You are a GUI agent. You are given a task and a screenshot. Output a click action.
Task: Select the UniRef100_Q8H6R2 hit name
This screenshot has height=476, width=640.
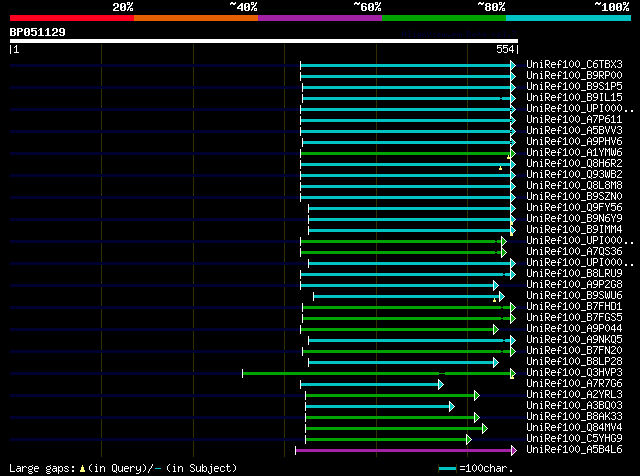pyautogui.click(x=574, y=164)
